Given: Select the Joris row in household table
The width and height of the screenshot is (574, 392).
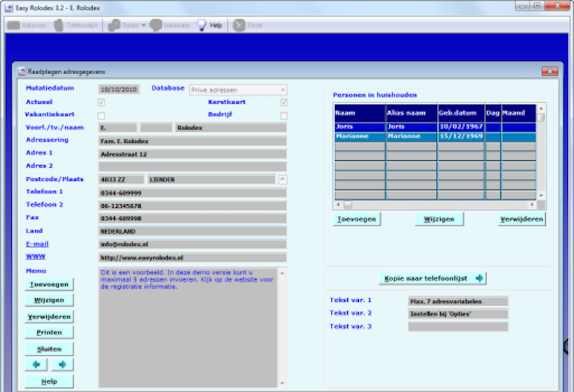Looking at the screenshot, I should click(435, 127).
